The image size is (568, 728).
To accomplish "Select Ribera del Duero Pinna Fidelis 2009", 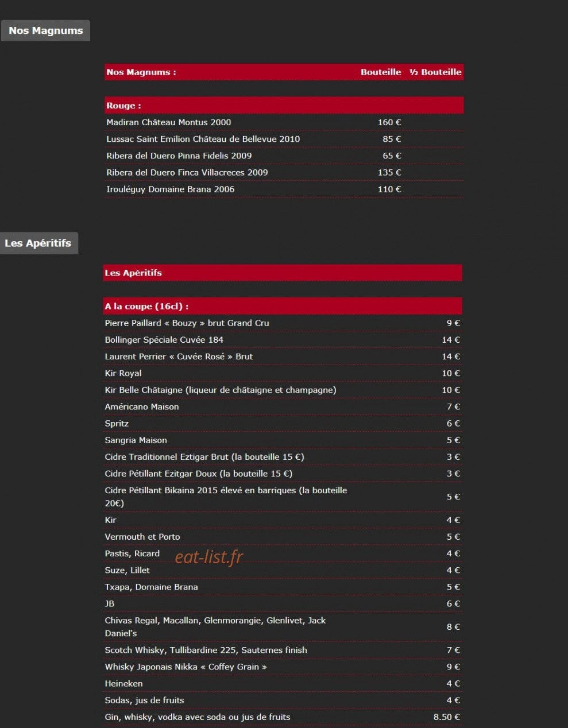I will pyautogui.click(x=179, y=156).
